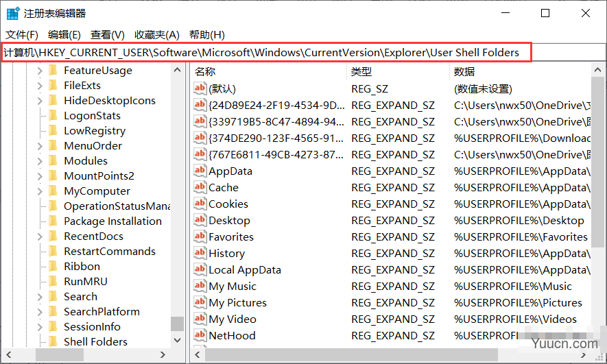Viewport: 607px width, 364px height.
Task: Click the string value icon for (默认)
Action: click(x=200, y=88)
